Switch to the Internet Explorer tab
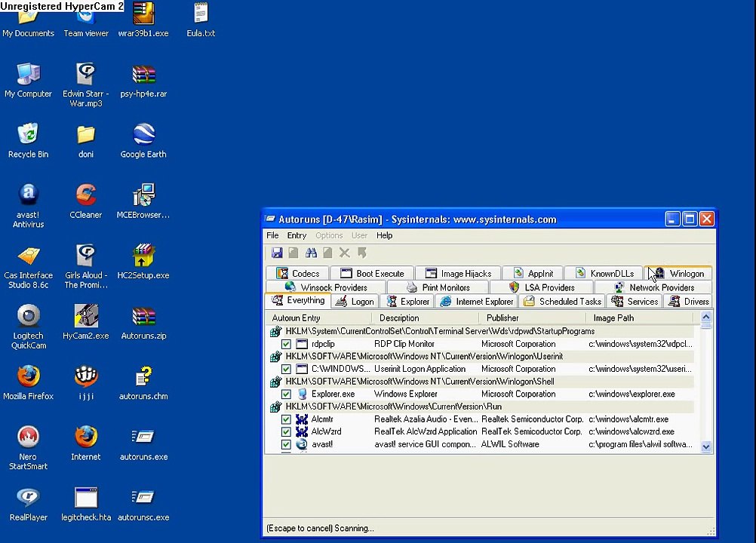 coord(476,301)
